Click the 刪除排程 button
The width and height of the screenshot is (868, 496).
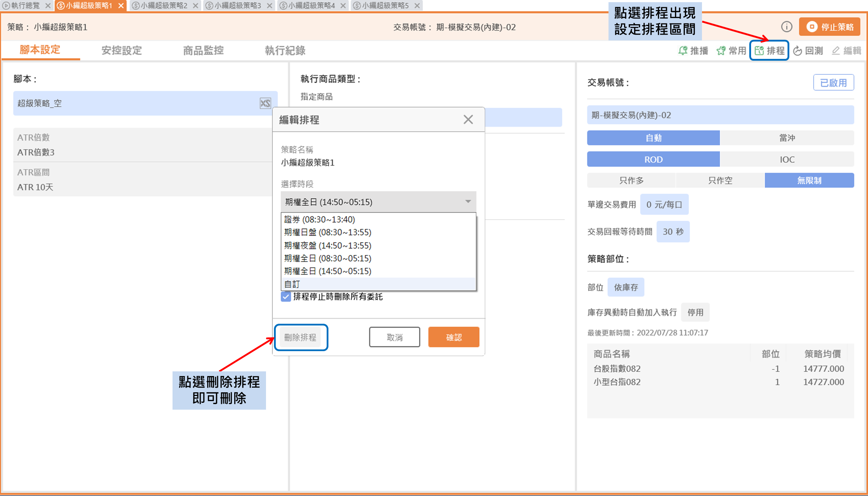[300, 337]
